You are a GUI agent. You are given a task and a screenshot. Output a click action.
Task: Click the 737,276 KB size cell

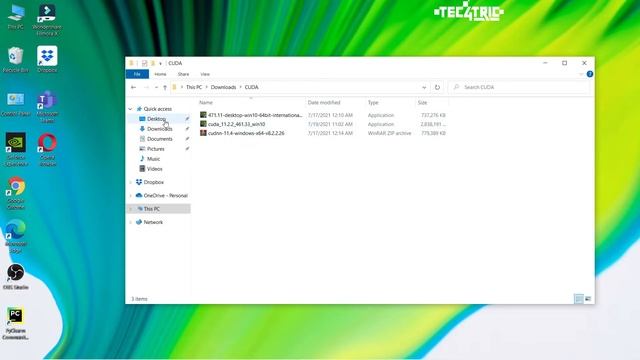(433, 115)
